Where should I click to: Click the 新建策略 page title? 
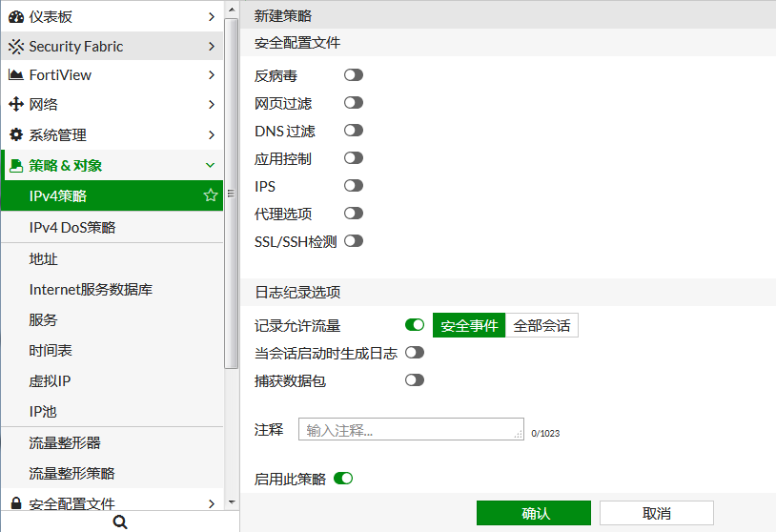tap(283, 16)
